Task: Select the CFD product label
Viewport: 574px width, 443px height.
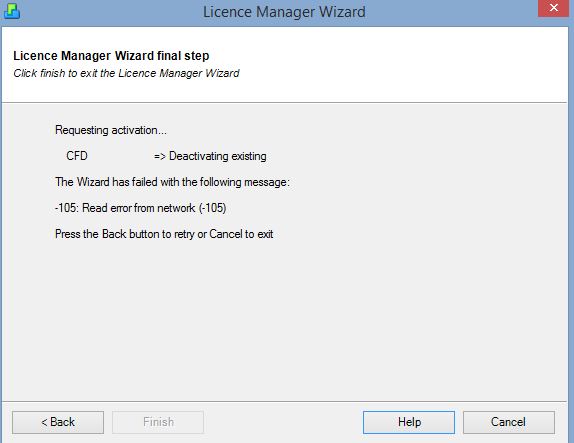Action: coord(77,156)
